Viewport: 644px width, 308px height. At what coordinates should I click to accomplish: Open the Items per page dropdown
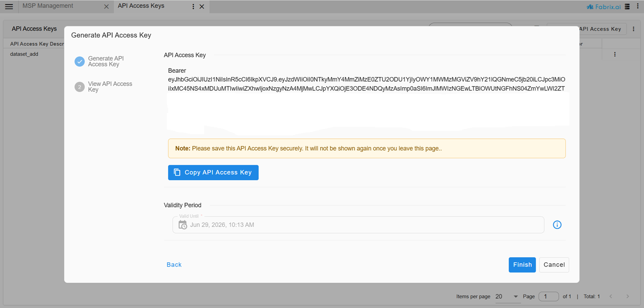point(507,297)
